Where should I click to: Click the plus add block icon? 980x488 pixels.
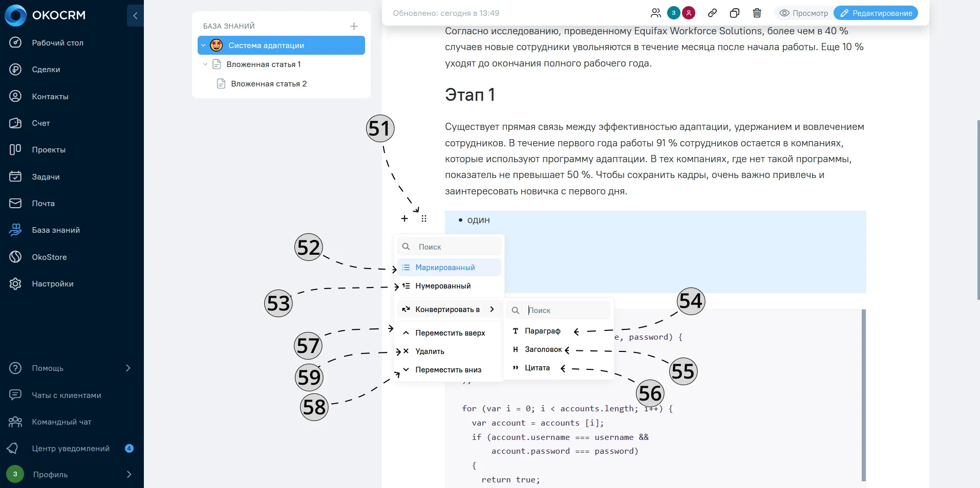click(404, 218)
